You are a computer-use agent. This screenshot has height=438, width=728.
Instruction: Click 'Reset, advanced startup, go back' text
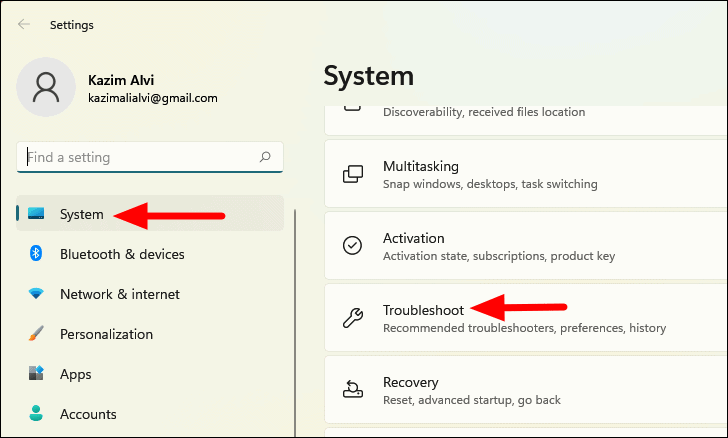pos(472,400)
